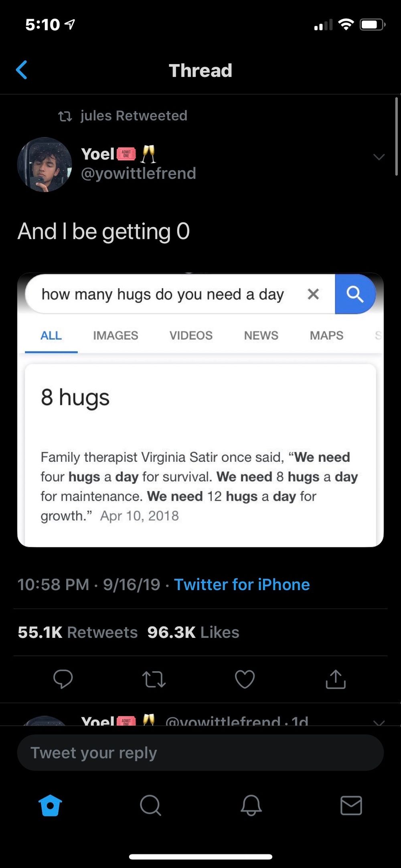Retweet using the retweet arrows icon
401x868 pixels.
154,680
